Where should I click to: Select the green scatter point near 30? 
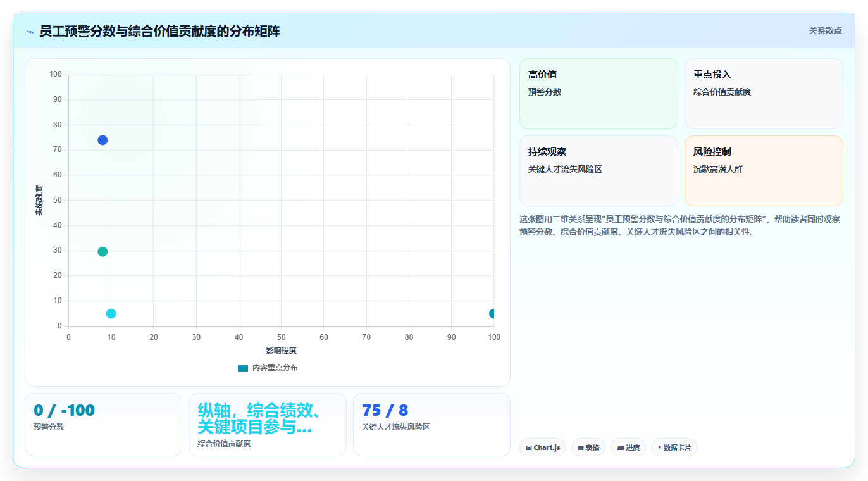tap(102, 251)
